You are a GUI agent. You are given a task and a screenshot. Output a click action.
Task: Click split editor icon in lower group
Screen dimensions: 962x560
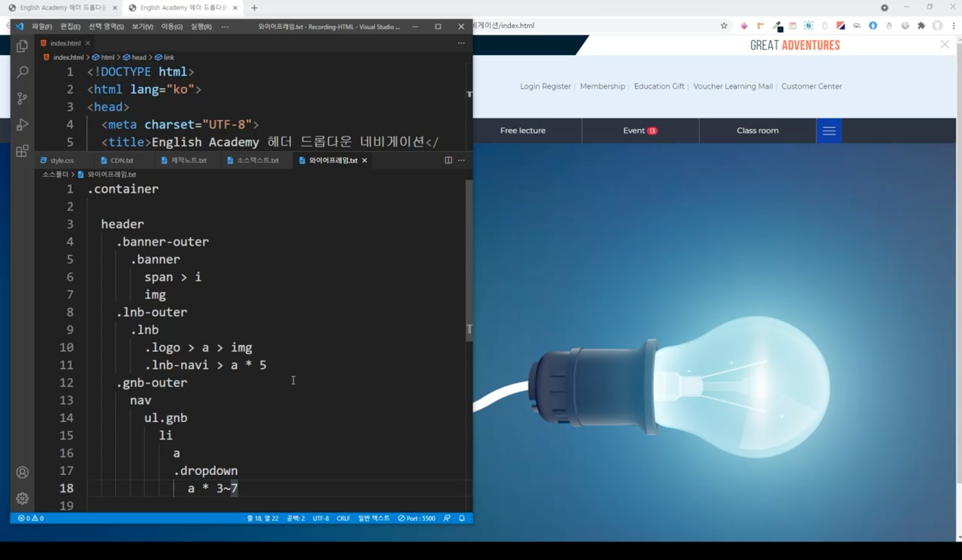(448, 160)
